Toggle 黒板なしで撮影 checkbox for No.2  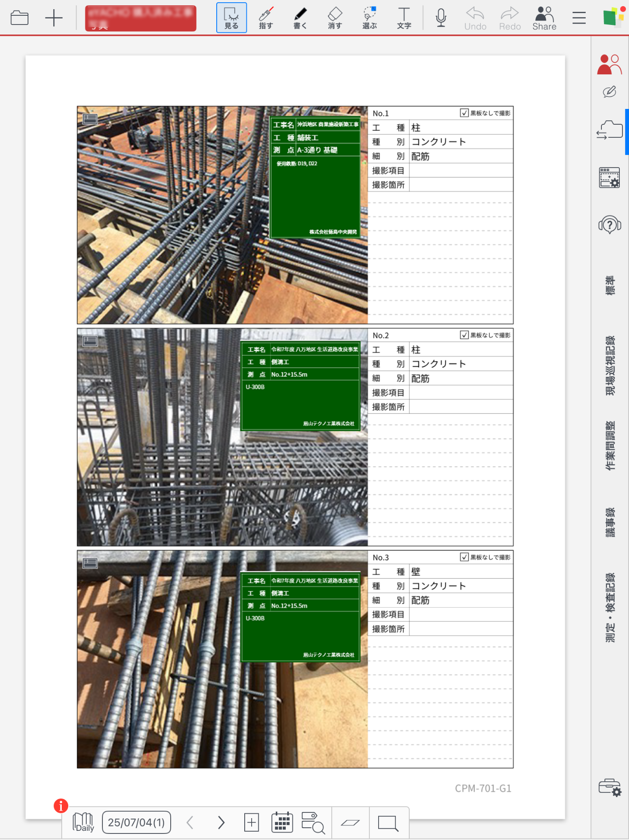point(464,335)
